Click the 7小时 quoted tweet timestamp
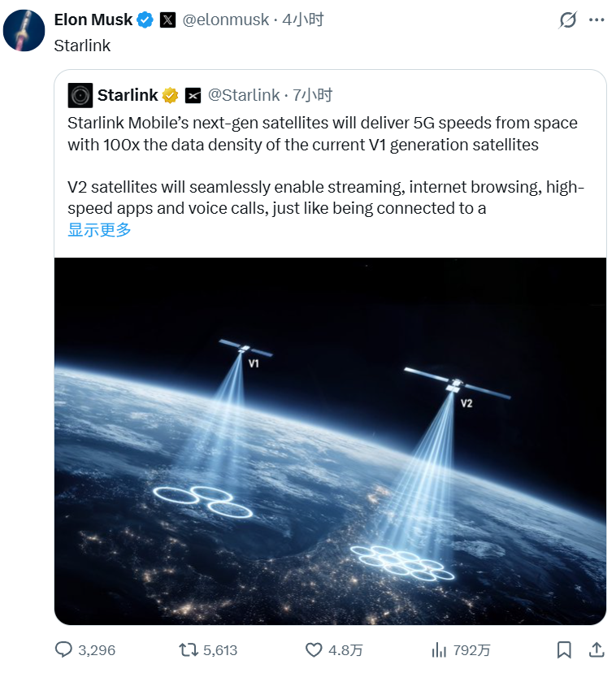 tap(312, 95)
